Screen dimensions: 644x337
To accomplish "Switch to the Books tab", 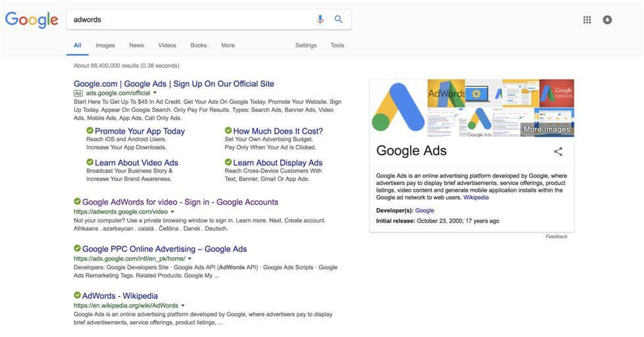I will click(x=199, y=45).
